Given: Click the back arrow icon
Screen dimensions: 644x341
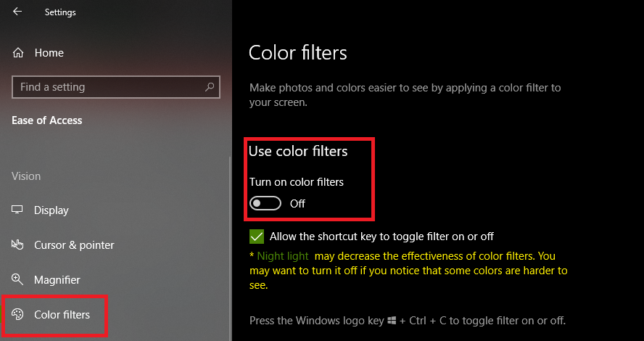Looking at the screenshot, I should click(17, 12).
